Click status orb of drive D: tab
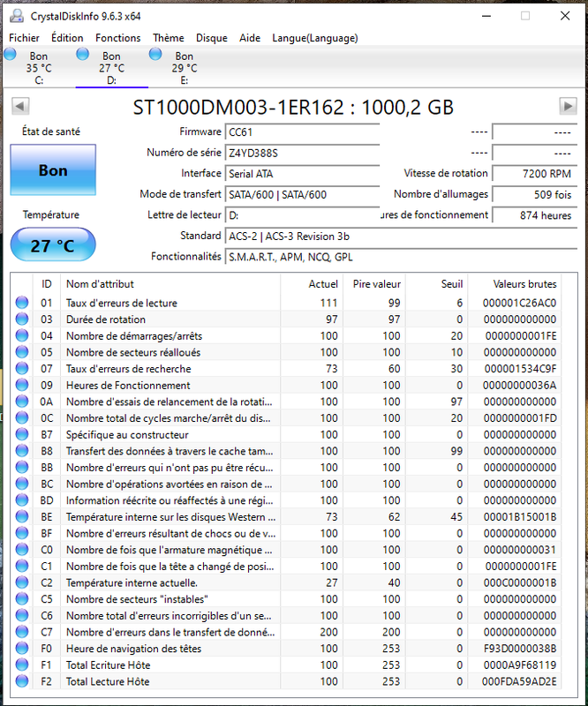The image size is (588, 706). [82, 55]
